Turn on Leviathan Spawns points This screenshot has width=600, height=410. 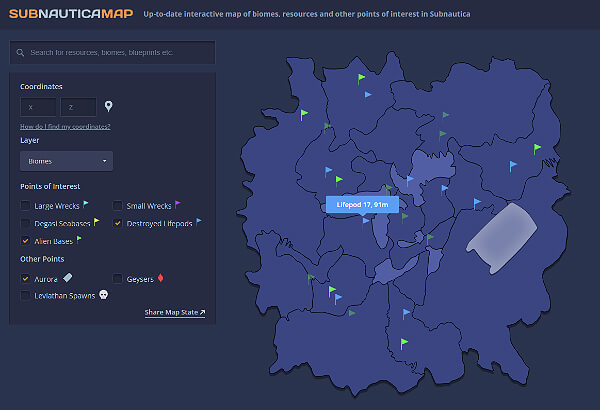(25, 296)
